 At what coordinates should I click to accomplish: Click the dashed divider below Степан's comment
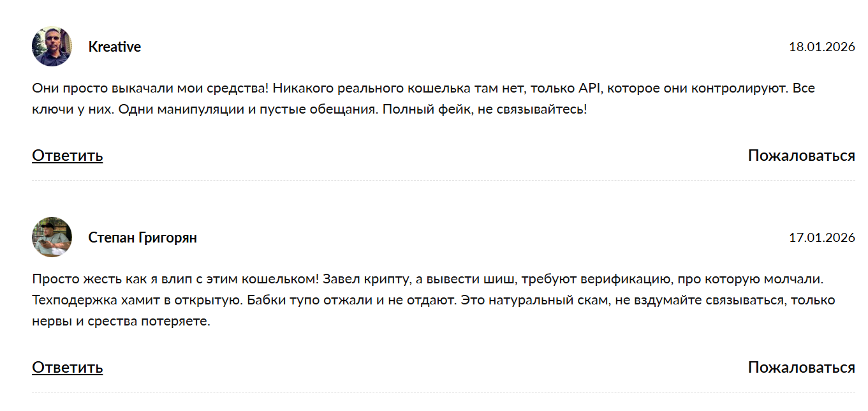[443, 392]
